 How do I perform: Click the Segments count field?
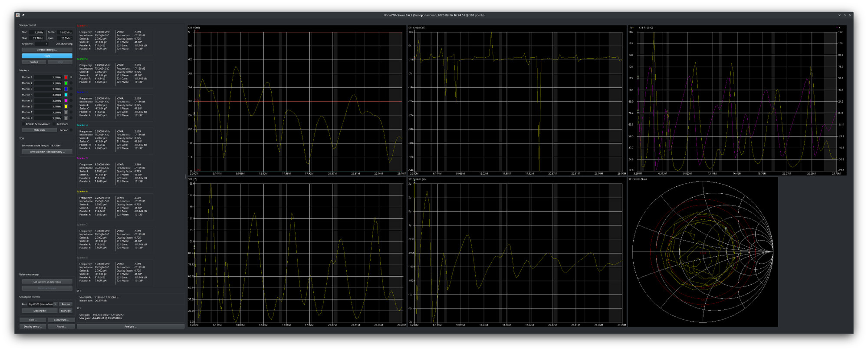click(42, 44)
